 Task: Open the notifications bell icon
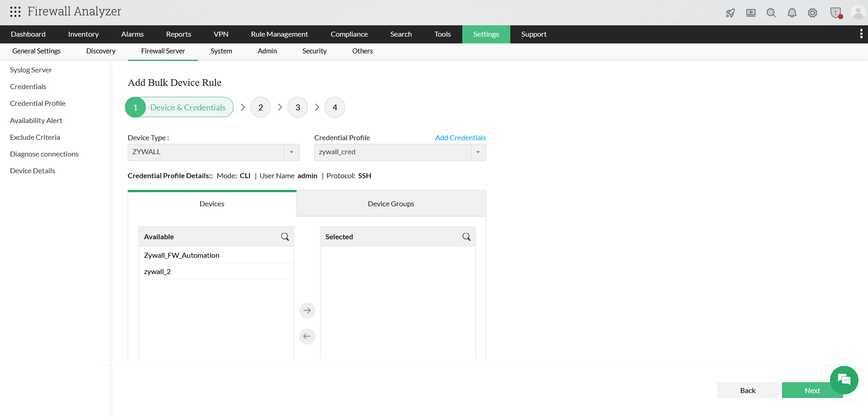[792, 13]
